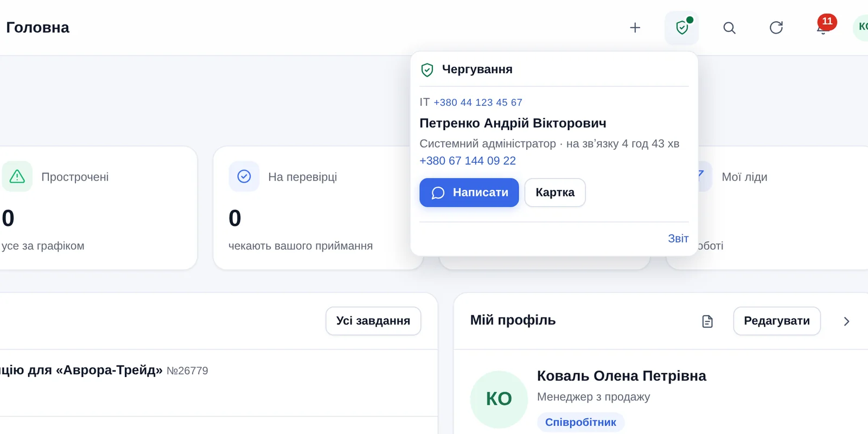Open the Прострочені summary card label
Screen dimensions: 868x434
75,177
